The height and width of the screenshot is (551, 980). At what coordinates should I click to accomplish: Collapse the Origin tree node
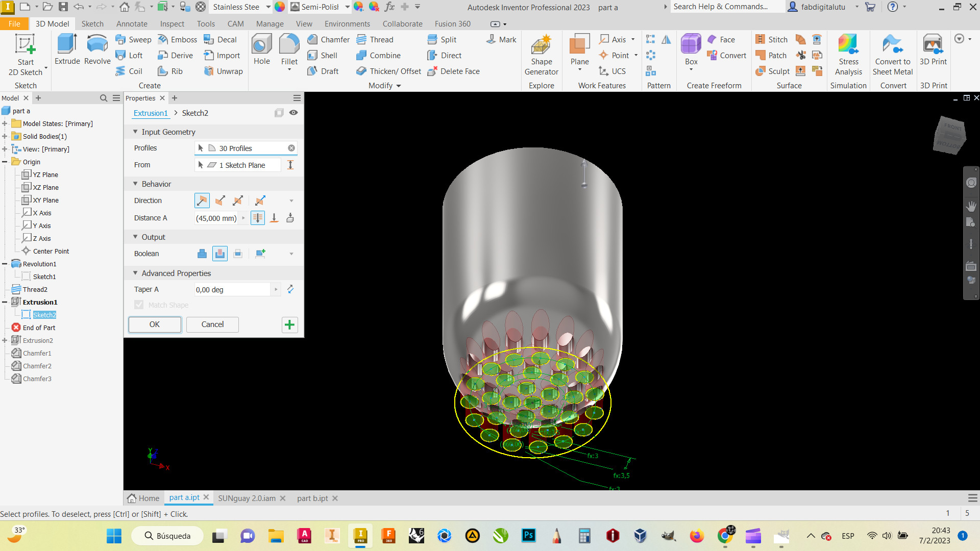pos(5,162)
